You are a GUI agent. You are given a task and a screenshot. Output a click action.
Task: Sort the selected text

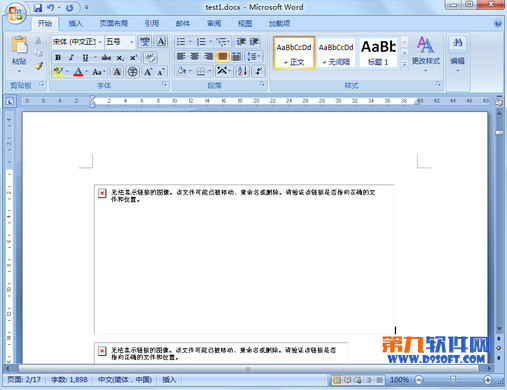click(243, 71)
